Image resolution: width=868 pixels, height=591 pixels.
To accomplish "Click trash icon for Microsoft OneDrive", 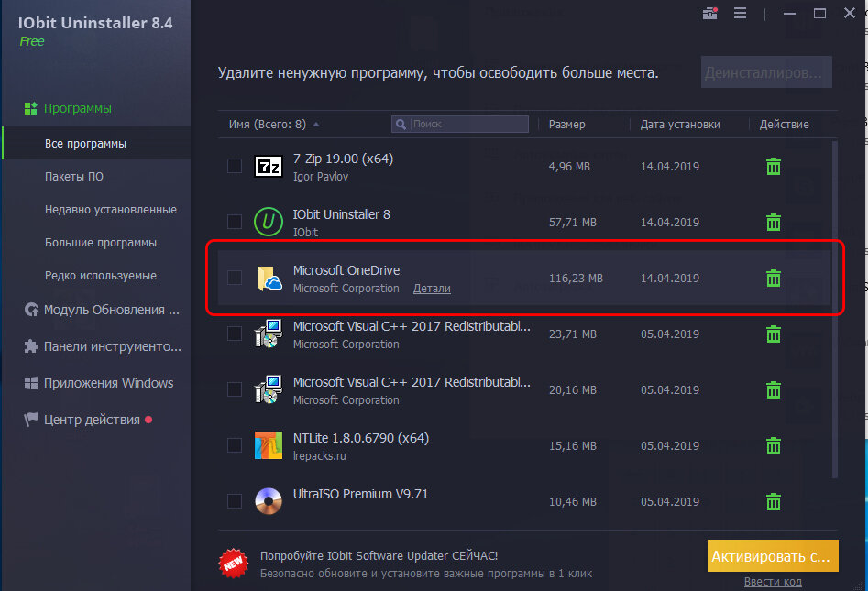I will click(x=773, y=278).
